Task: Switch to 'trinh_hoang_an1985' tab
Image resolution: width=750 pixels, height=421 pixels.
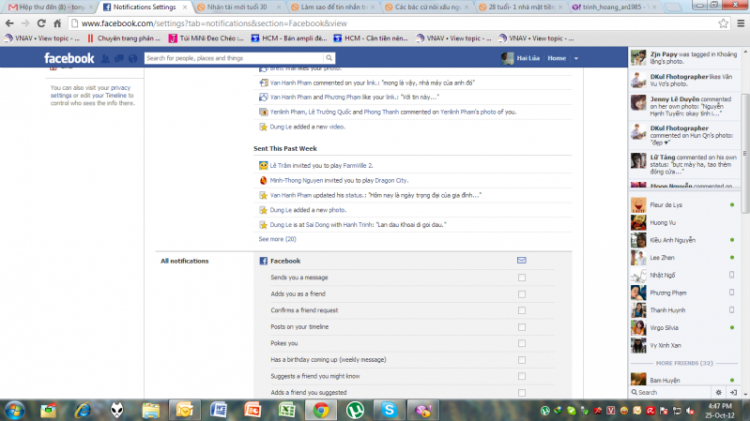Action: pos(614,7)
